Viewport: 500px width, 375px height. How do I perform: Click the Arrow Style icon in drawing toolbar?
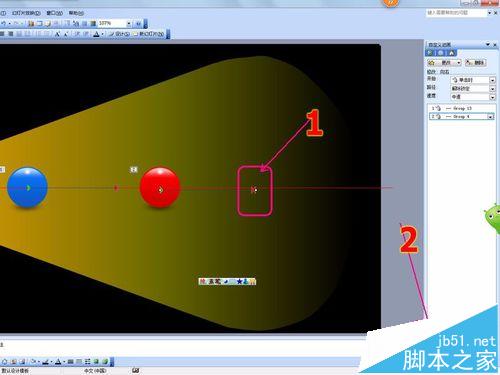88,361
